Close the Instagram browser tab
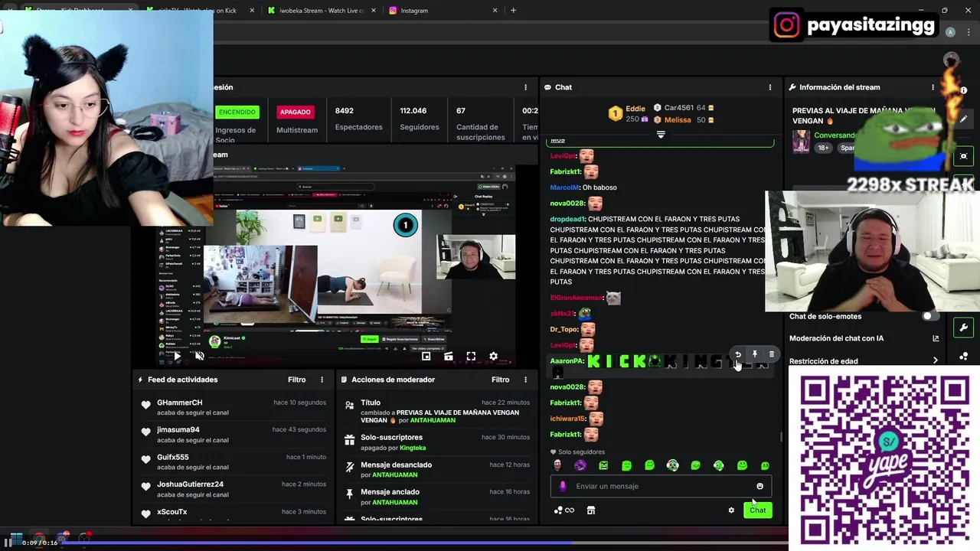Viewport: 980px width, 551px height. (x=495, y=11)
